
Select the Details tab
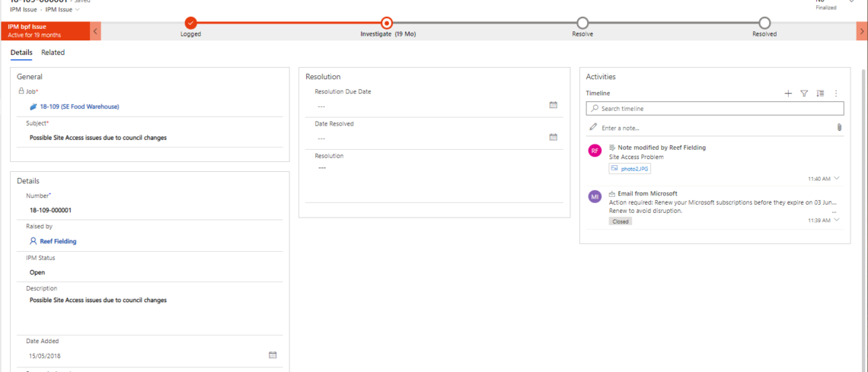[21, 52]
